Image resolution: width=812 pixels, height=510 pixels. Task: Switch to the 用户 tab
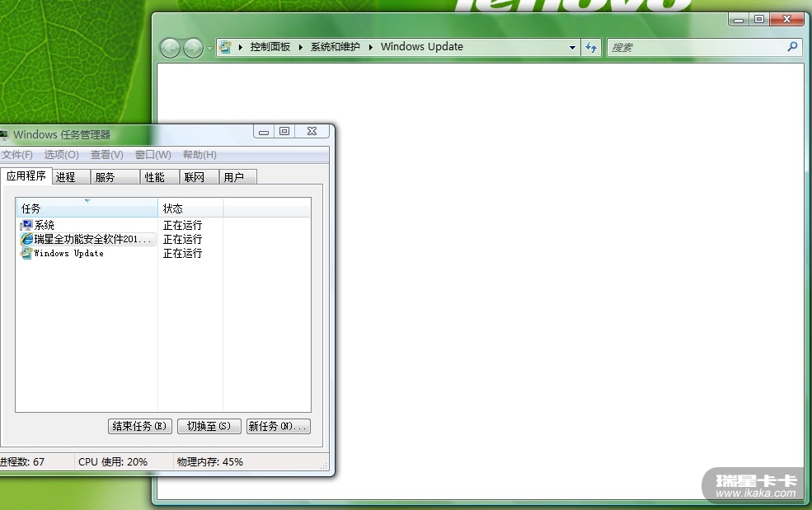(237, 177)
